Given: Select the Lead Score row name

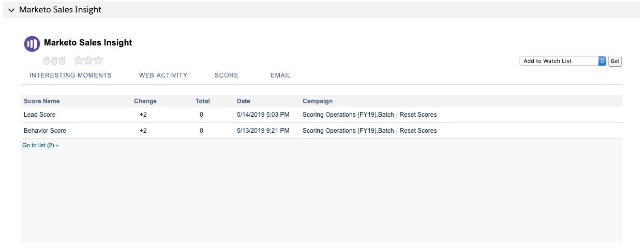Looking at the screenshot, I should pyautogui.click(x=39, y=115).
